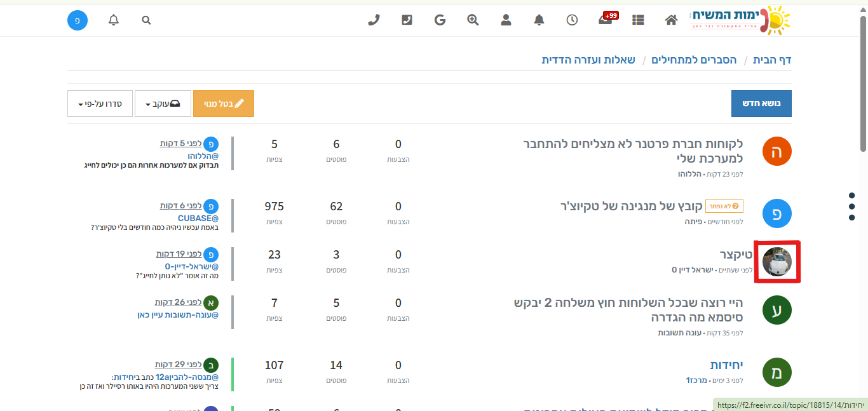Click the search magnifier icon at left

tap(146, 20)
